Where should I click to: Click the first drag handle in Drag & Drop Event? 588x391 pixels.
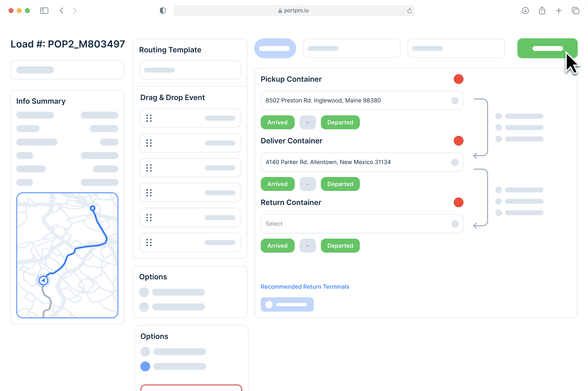coord(149,118)
